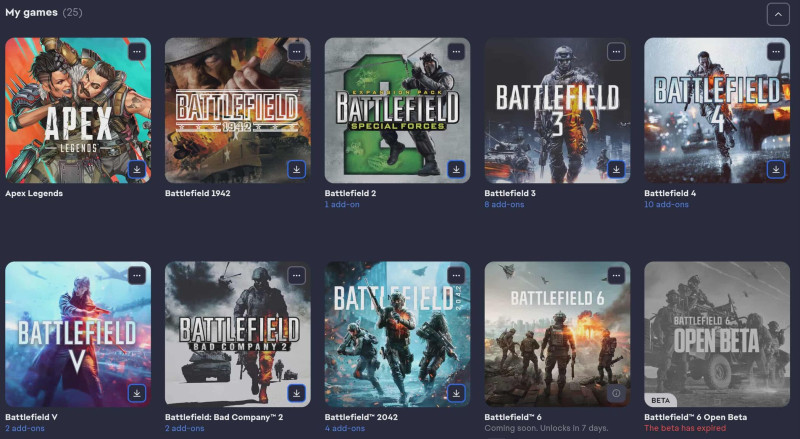Click the "My games" section heading
Viewport: 800px width, 439px height.
[x=31, y=12]
